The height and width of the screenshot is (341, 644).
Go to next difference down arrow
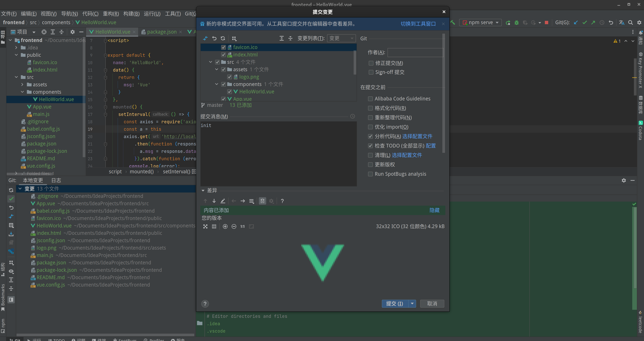[x=214, y=201]
